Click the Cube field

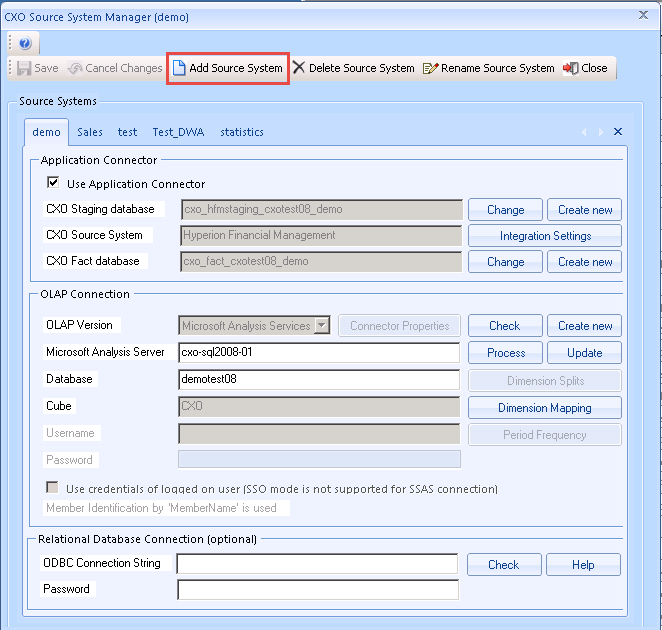tap(319, 406)
